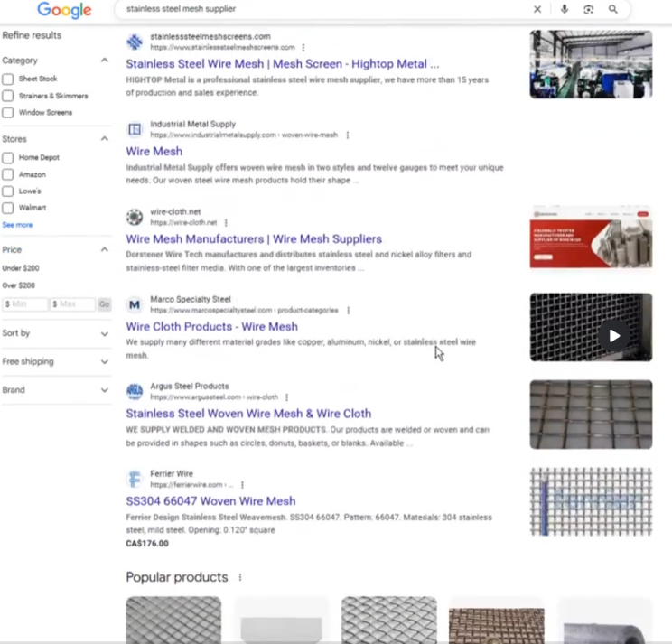
Task: Start voice search with microphone icon
Action: [565, 9]
